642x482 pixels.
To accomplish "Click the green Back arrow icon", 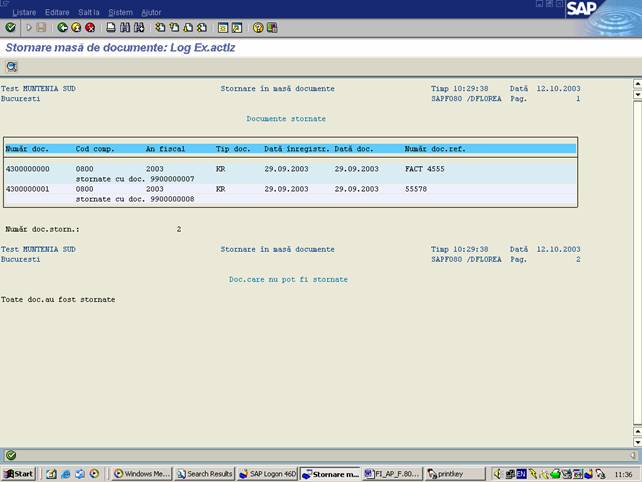I will (x=63, y=28).
